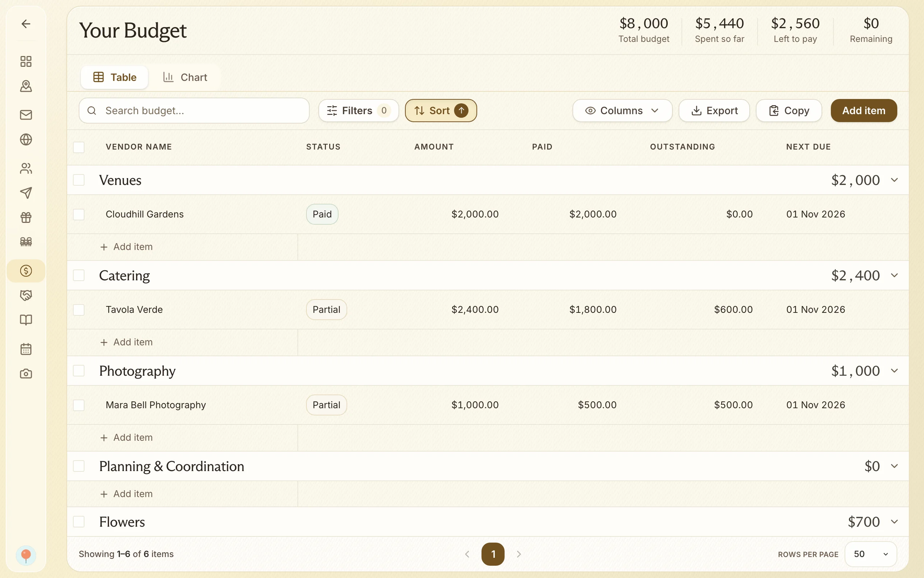Open rows per page dropdown
This screenshot has height=578, width=924.
(x=871, y=554)
